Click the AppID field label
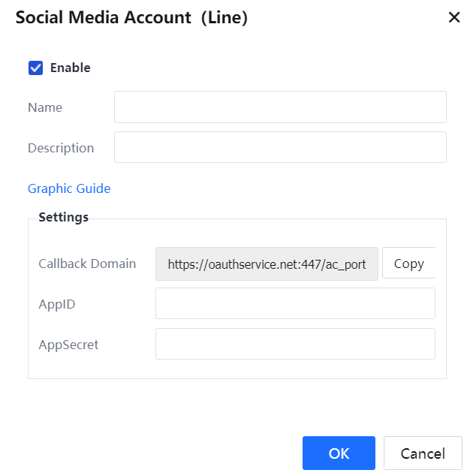476x476 pixels. point(56,304)
